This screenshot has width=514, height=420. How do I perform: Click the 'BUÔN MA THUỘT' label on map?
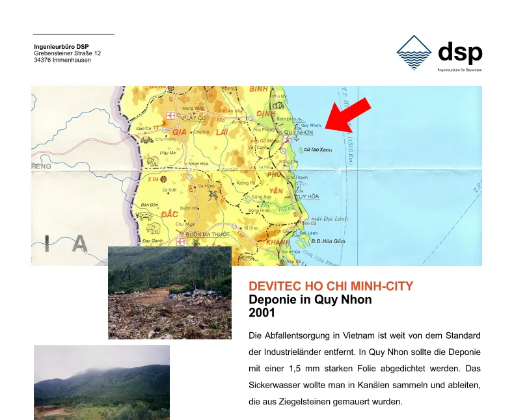[207, 235]
